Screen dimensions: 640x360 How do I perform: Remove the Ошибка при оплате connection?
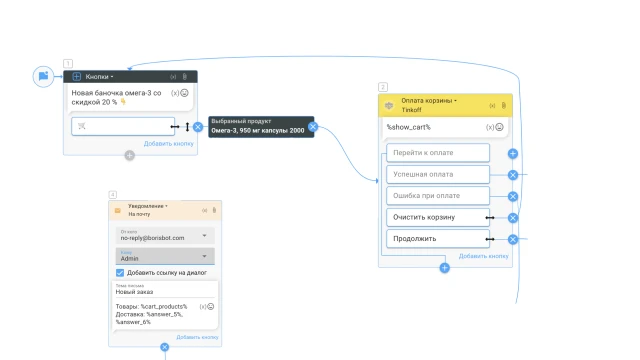[x=513, y=196]
